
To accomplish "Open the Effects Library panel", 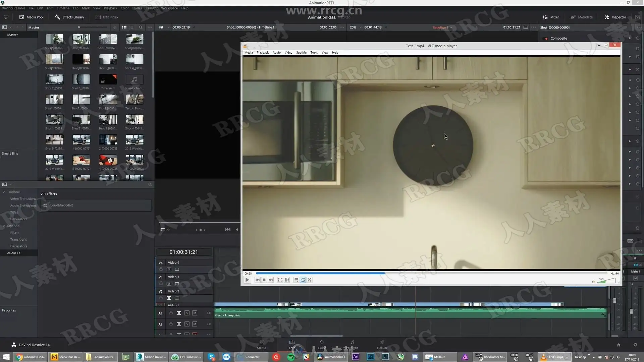I will pos(69,17).
